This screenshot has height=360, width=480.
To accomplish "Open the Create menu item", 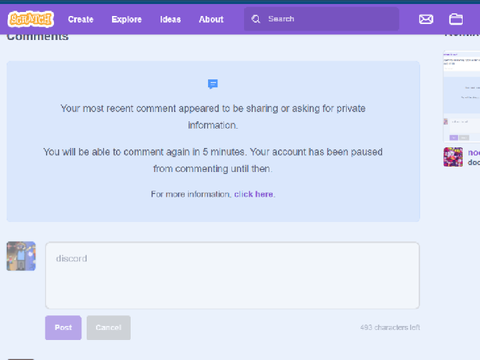I will [81, 19].
